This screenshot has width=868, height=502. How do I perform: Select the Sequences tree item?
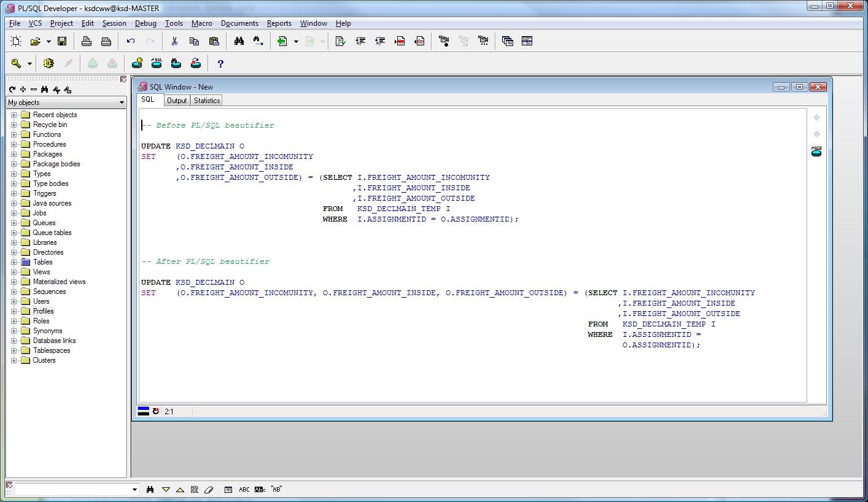point(50,292)
